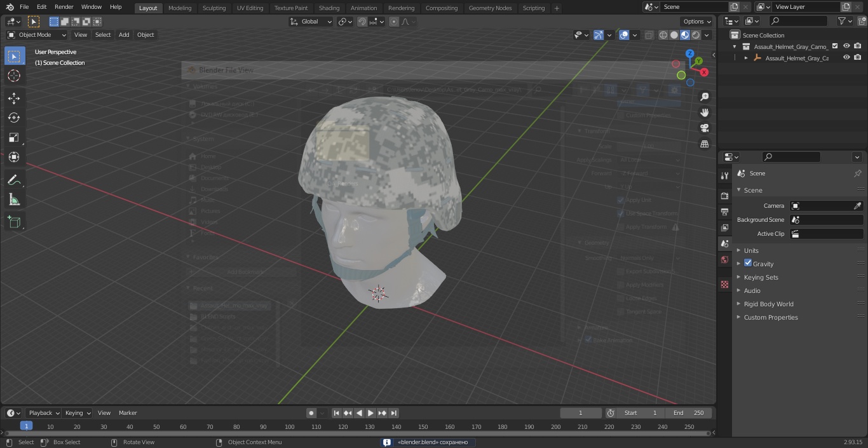Click the outliner search field

[x=797, y=21]
